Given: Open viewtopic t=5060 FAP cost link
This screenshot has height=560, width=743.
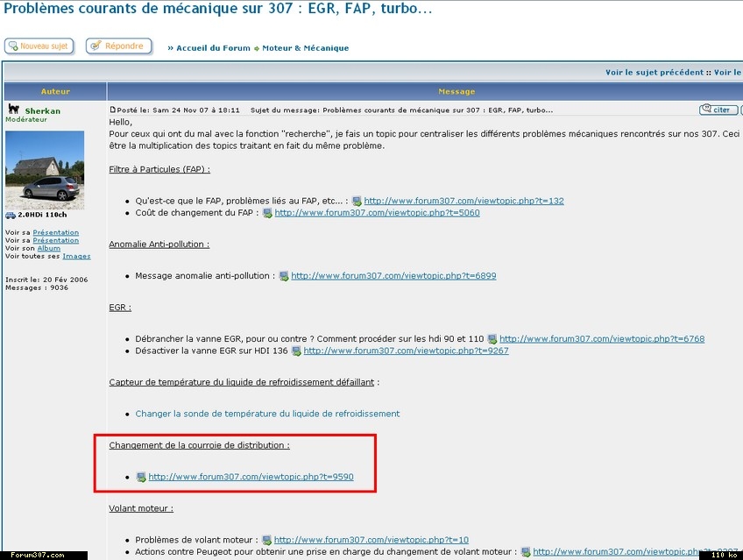Looking at the screenshot, I should [x=377, y=213].
